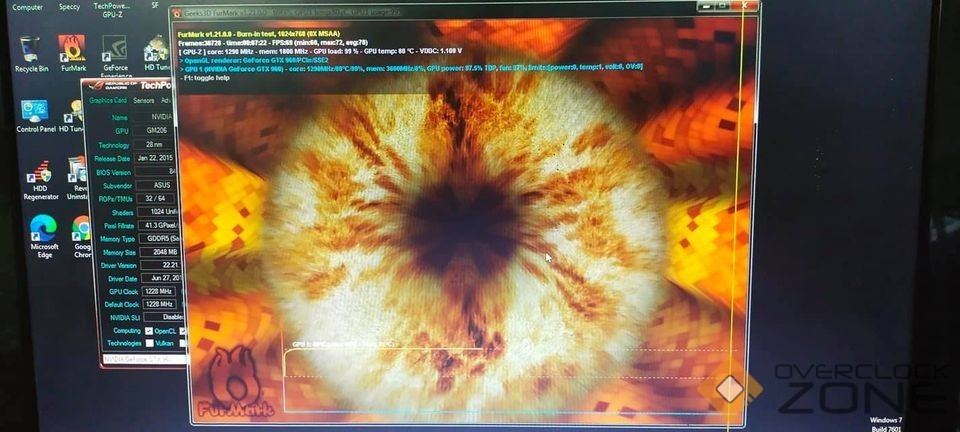
Task: Click the Republic of Gamers logo in GPU-Z
Action: pyautogui.click(x=113, y=86)
